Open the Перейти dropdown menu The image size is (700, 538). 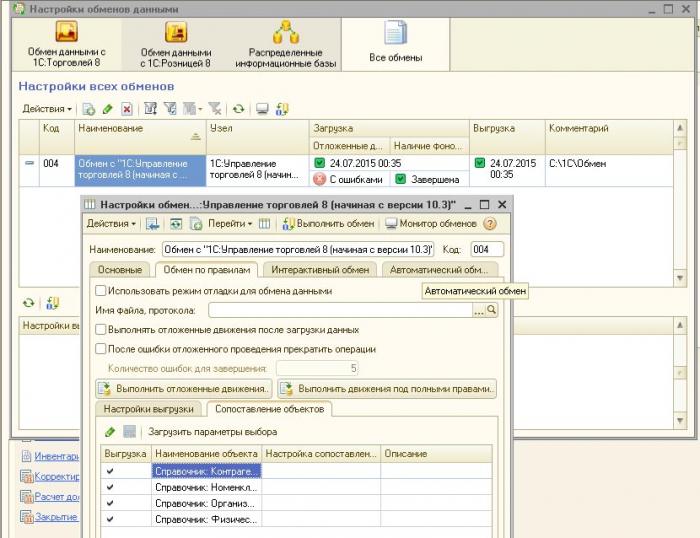coord(230,224)
